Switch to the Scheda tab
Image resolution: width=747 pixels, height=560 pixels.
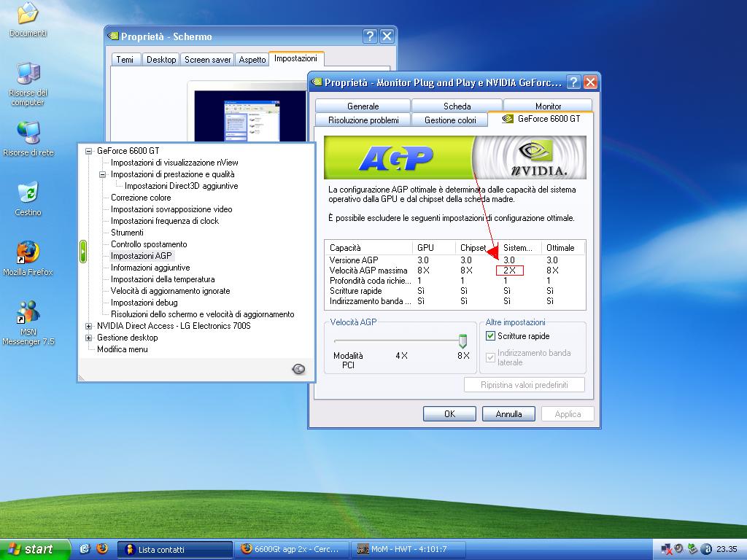click(x=457, y=106)
